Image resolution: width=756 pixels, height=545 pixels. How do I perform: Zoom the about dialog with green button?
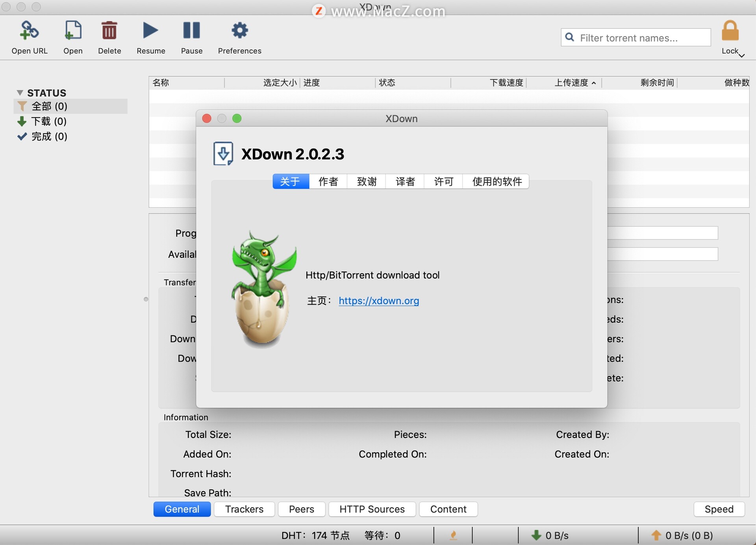(x=237, y=118)
